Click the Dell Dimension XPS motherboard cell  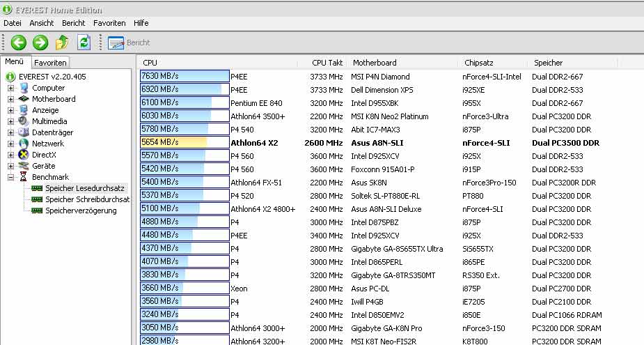382,90
